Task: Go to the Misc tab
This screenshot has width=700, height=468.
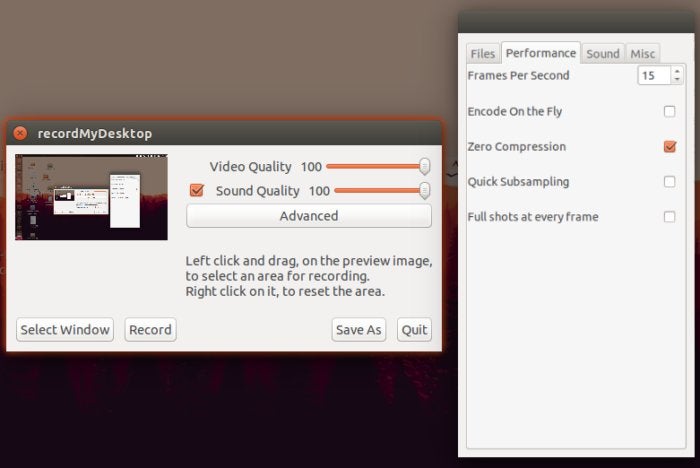Action: pyautogui.click(x=642, y=54)
